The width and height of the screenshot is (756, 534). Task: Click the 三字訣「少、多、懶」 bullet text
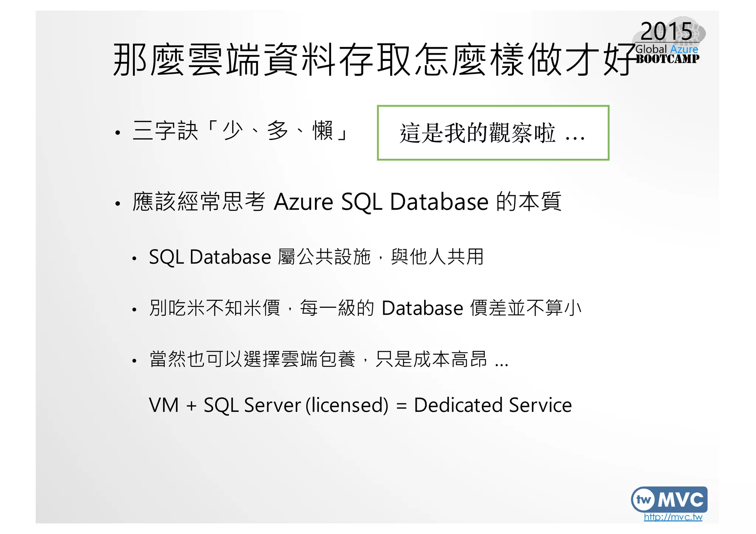240,131
